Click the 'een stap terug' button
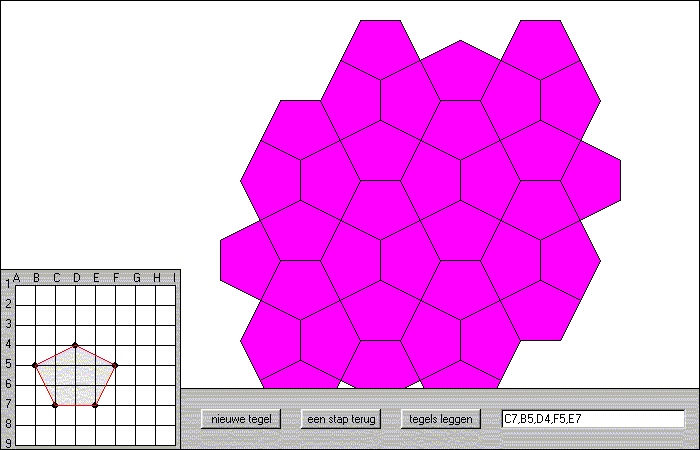This screenshot has width=700, height=450. (x=341, y=419)
